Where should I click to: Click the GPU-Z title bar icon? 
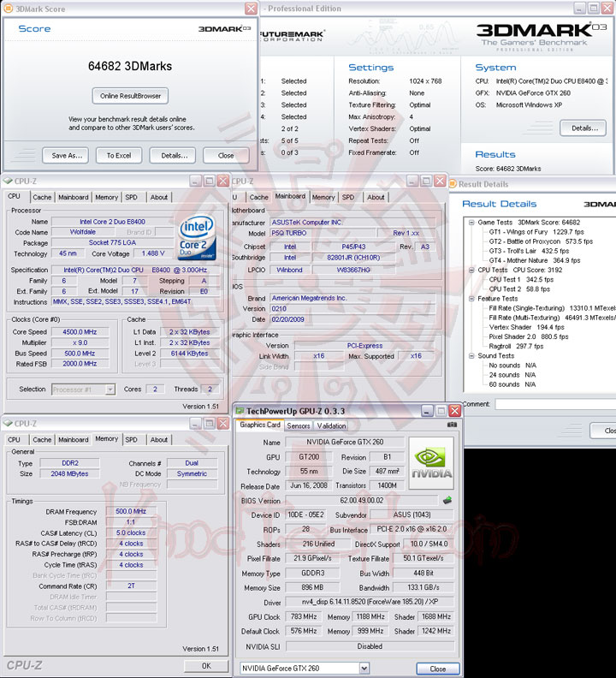(240, 411)
